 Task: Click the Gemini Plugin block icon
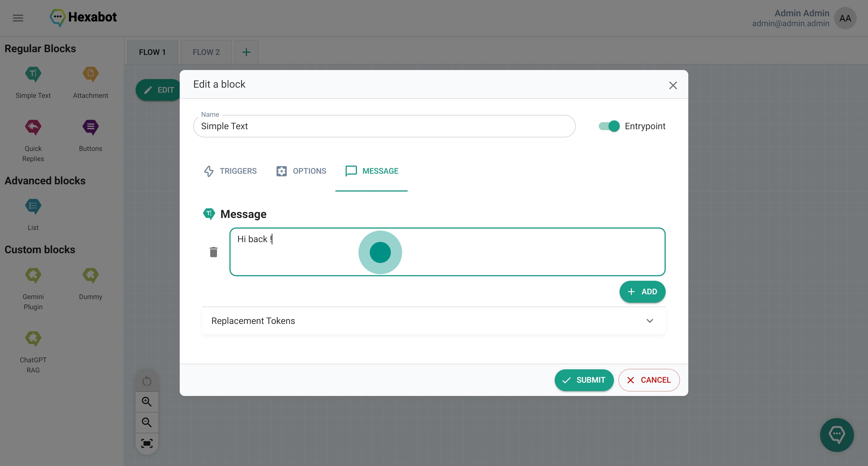pyautogui.click(x=33, y=275)
